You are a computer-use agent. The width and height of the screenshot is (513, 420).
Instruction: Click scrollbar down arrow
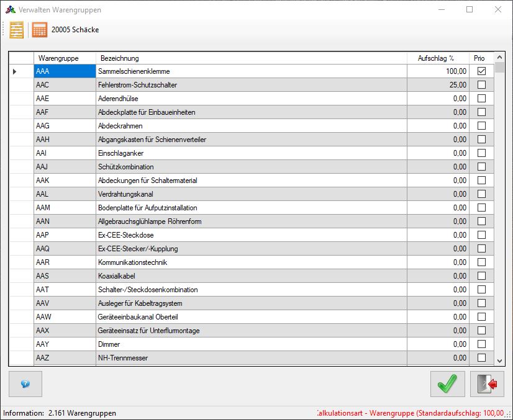[499, 361]
